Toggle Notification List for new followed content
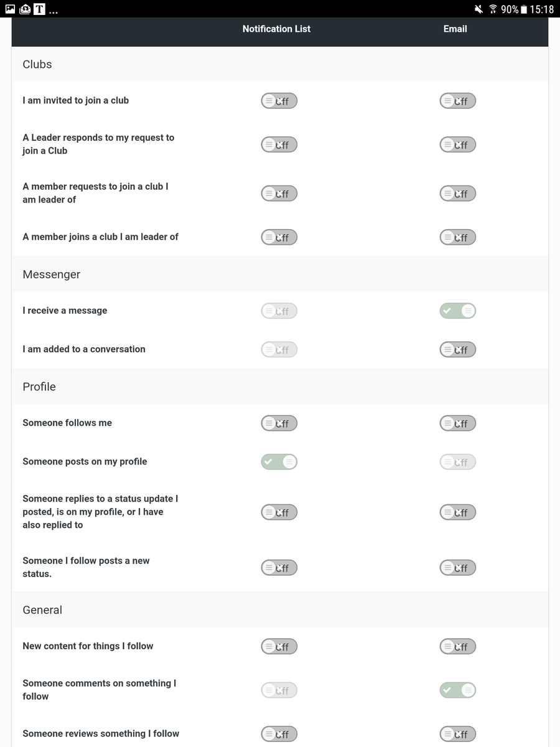The height and width of the screenshot is (747, 560). (279, 647)
